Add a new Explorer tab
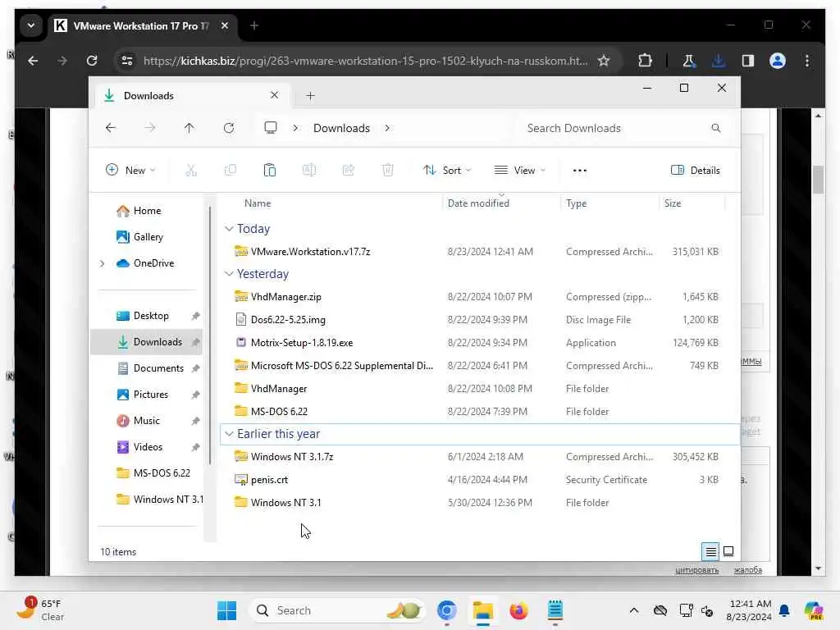The height and width of the screenshot is (630, 840). click(310, 96)
